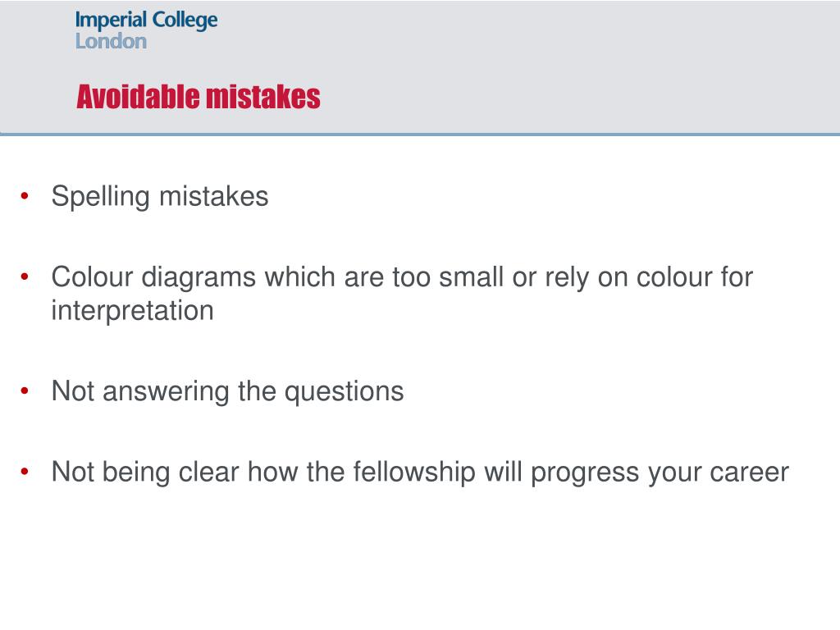Click the Imperial College London logo
The width and height of the screenshot is (840, 630).
(x=146, y=30)
